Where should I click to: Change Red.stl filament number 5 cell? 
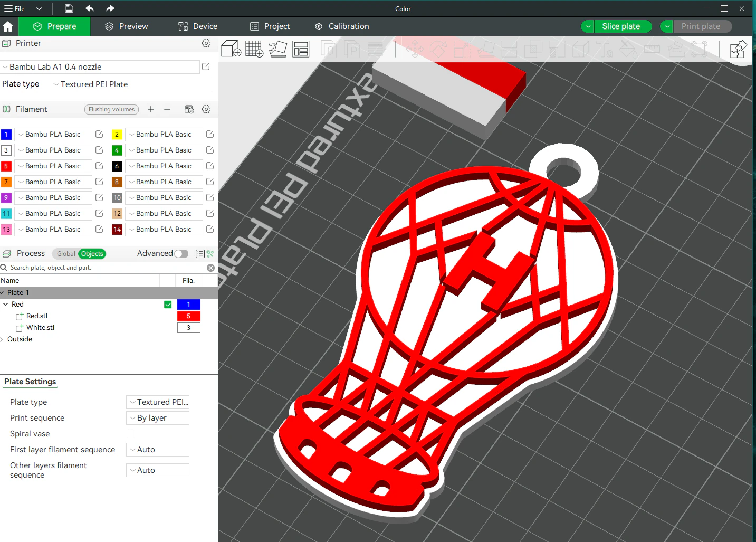coord(188,316)
